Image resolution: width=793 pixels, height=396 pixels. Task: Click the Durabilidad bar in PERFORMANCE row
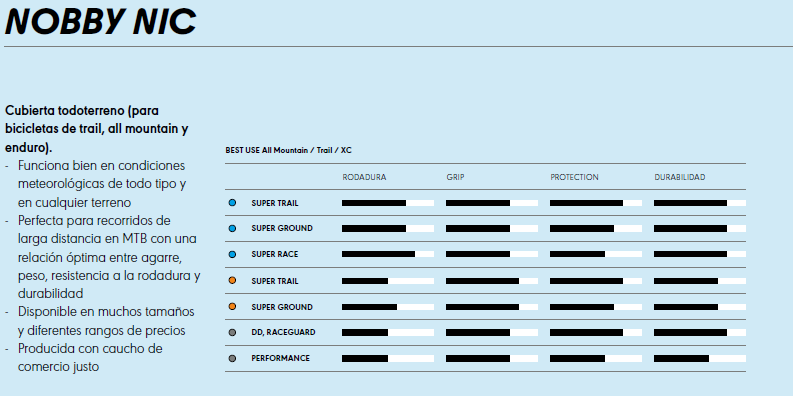pos(700,359)
